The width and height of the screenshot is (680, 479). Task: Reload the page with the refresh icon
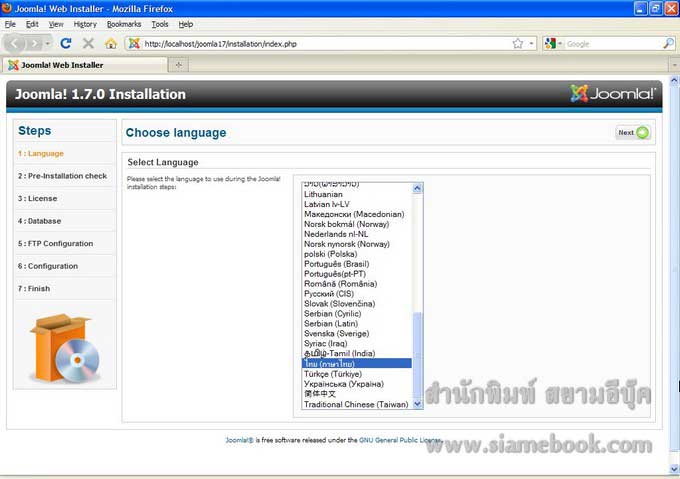pos(66,43)
